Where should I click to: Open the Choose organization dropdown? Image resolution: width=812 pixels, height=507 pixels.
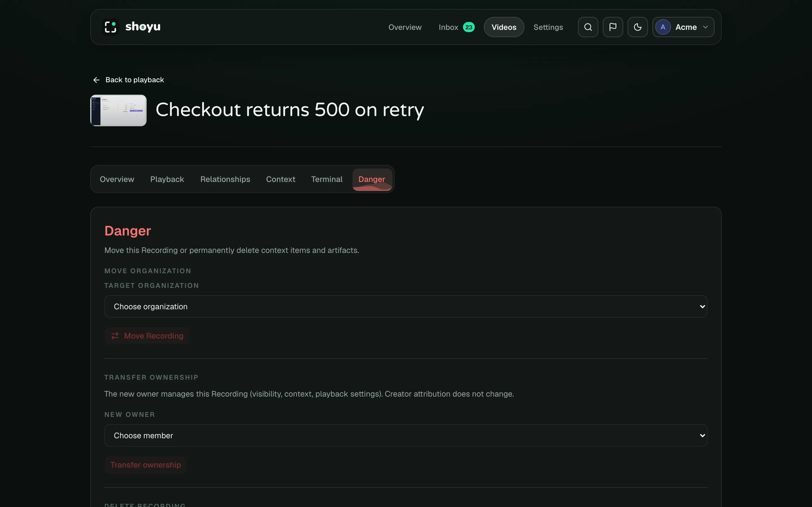pyautogui.click(x=406, y=306)
